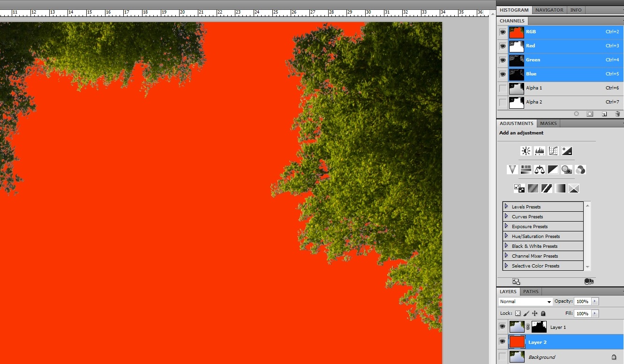Click the mask link icon on Layer 1
624x364 pixels.
click(x=527, y=327)
